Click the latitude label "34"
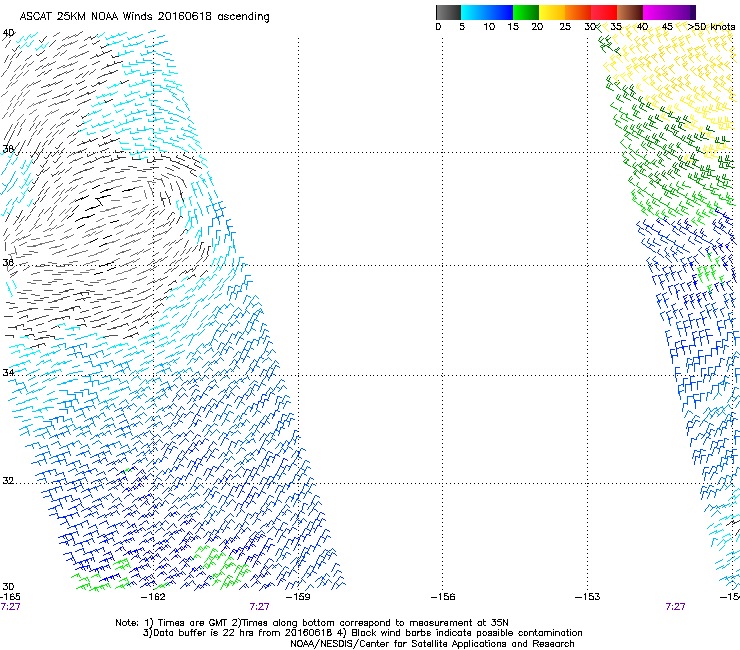This screenshot has height=650, width=740. (x=8, y=373)
